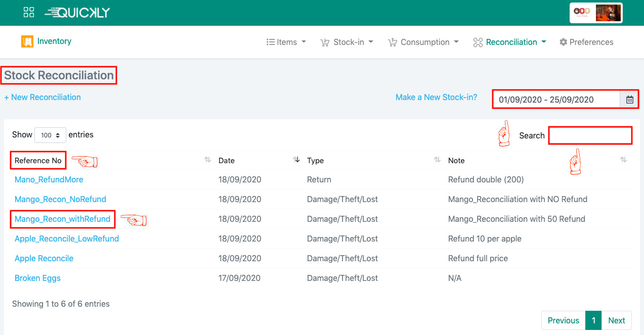
Task: Go to Preferences
Action: [586, 42]
